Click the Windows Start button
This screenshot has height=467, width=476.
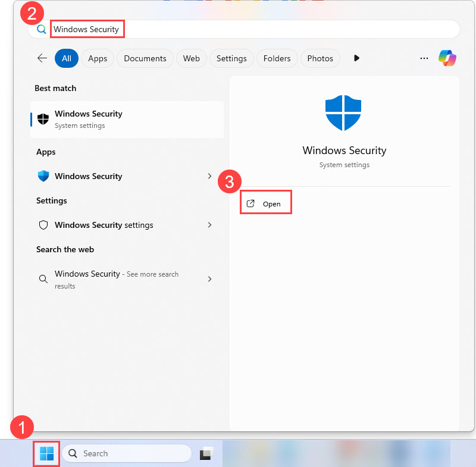point(46,454)
